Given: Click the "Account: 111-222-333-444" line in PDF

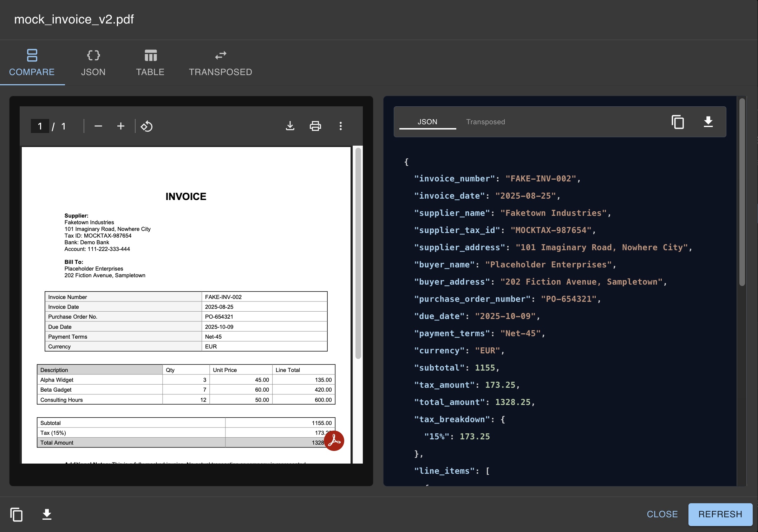Looking at the screenshot, I should pyautogui.click(x=97, y=249).
